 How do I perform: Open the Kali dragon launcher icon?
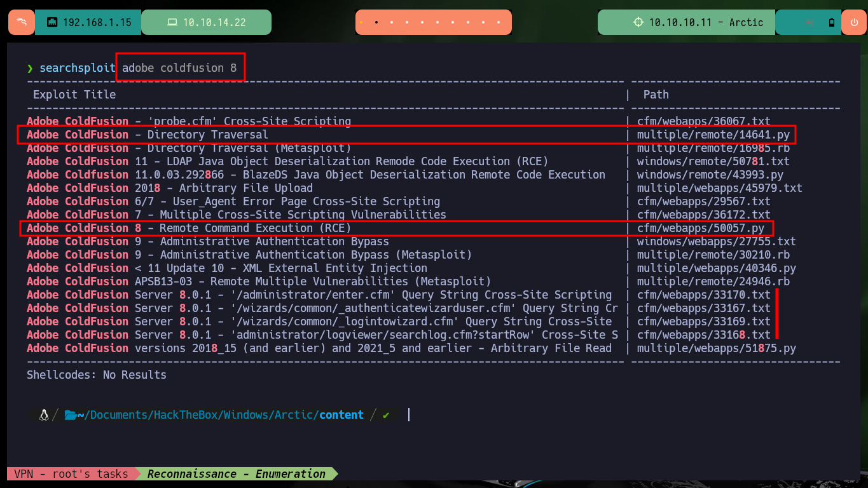coord(22,22)
